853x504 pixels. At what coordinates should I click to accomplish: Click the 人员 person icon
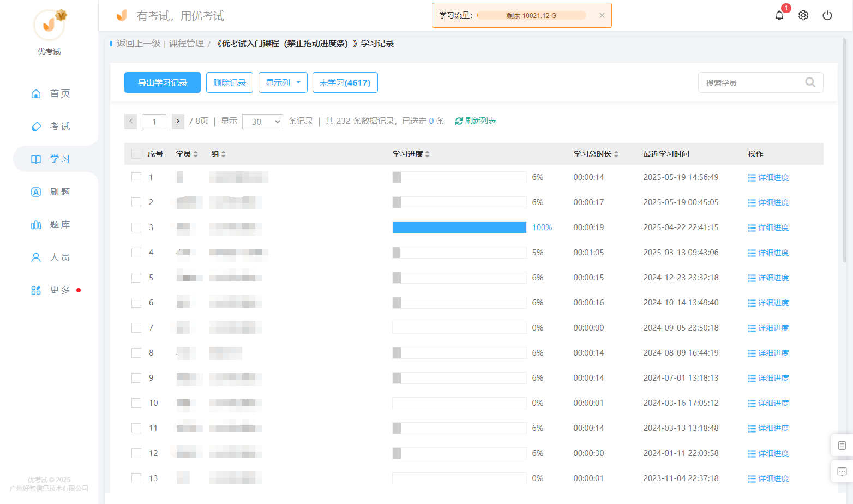[36, 257]
